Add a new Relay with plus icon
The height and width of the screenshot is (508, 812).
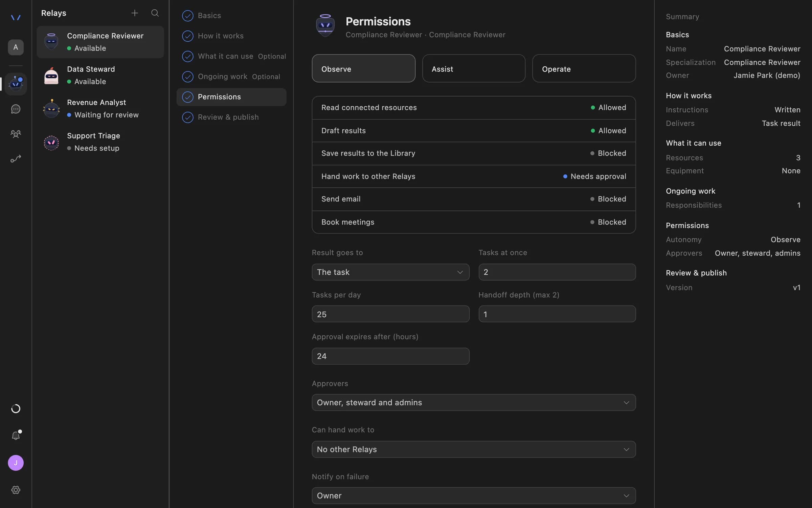click(x=135, y=13)
